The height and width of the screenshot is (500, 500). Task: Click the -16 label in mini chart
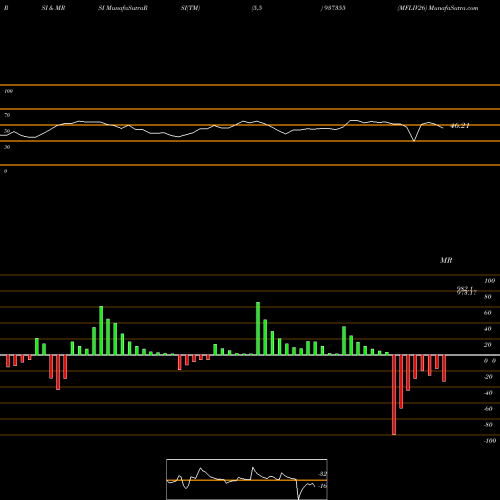[x=322, y=486]
